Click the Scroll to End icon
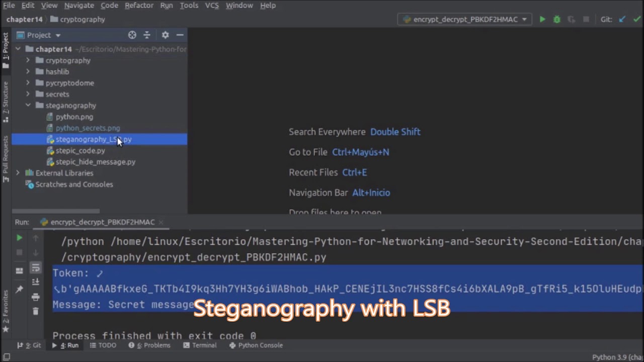Image resolution: width=644 pixels, height=362 pixels. pos(35,282)
